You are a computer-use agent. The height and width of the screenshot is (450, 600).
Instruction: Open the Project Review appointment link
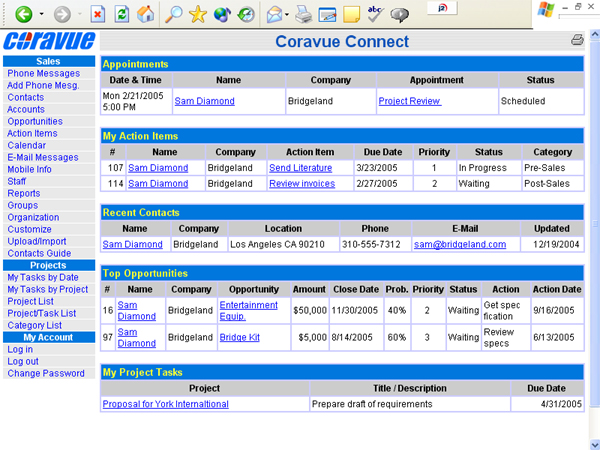click(409, 101)
